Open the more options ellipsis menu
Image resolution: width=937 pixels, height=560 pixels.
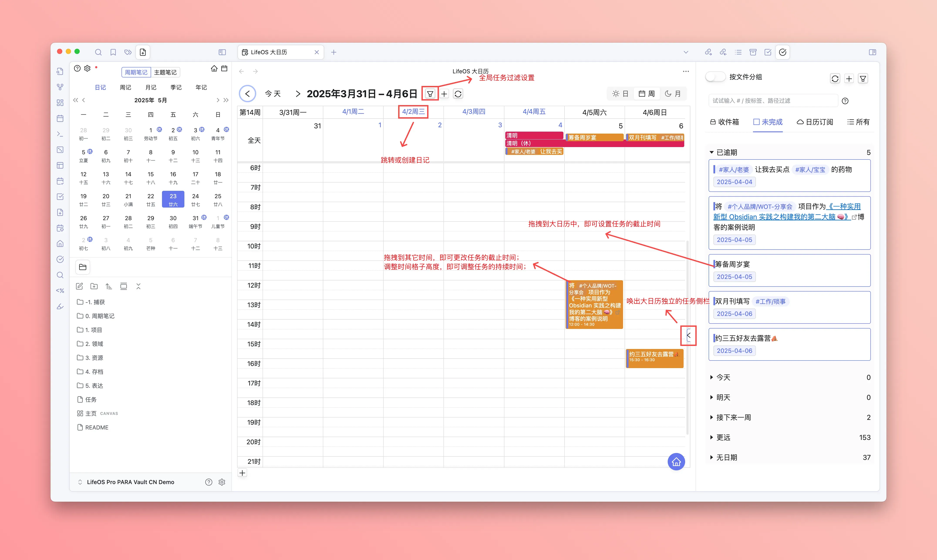686,71
